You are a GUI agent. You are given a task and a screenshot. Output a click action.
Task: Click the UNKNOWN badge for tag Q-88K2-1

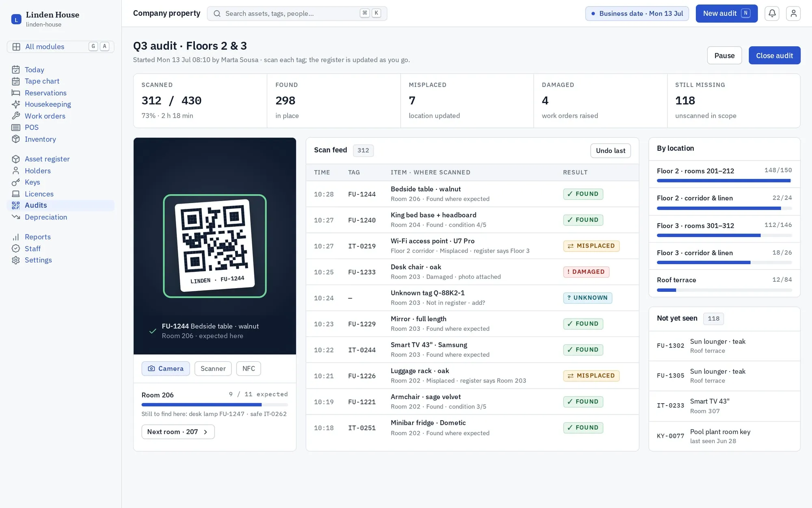point(587,298)
